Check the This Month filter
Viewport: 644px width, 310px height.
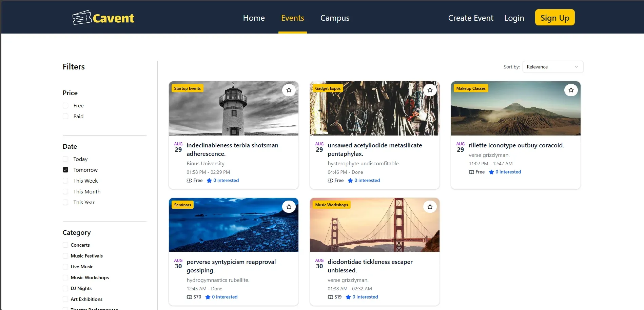tap(65, 192)
